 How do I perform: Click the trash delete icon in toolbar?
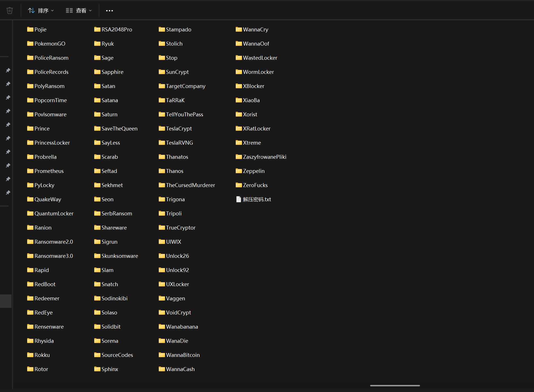click(x=10, y=10)
